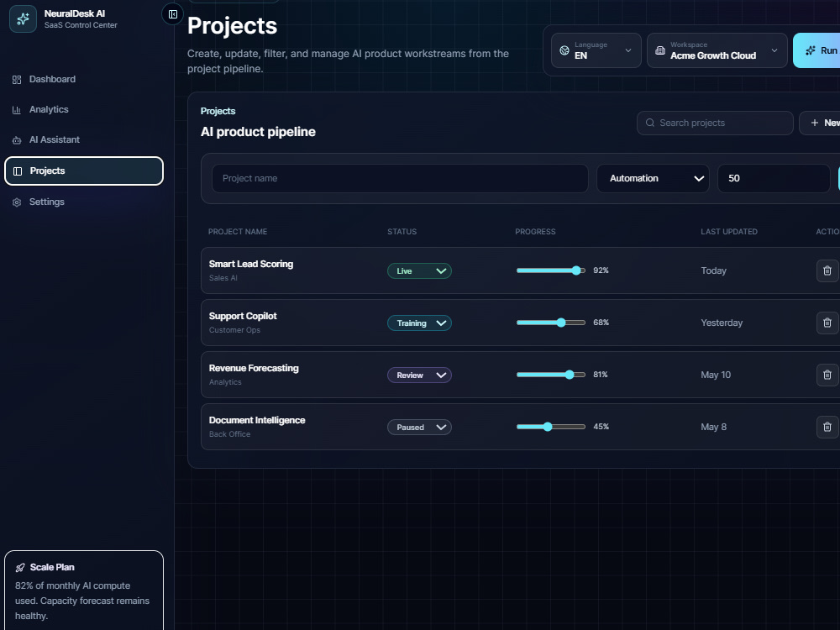
Task: Open the Language EN dropdown
Action: point(596,50)
